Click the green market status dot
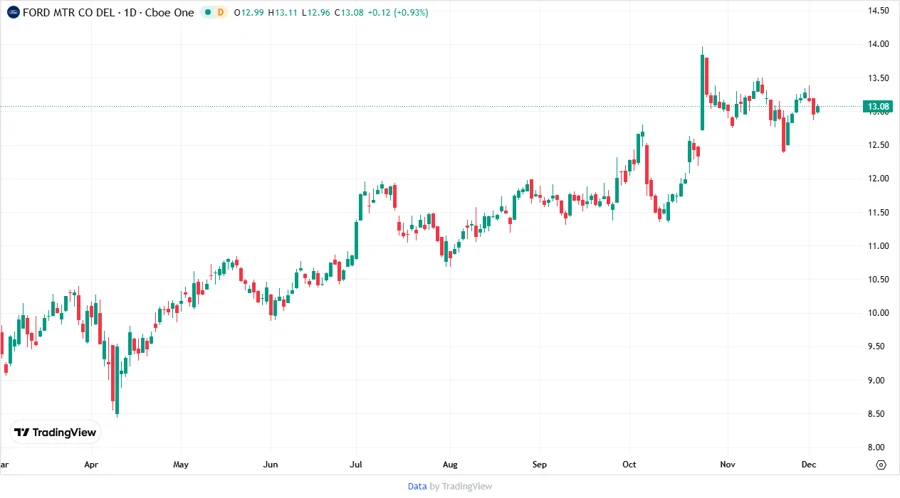 click(x=208, y=12)
